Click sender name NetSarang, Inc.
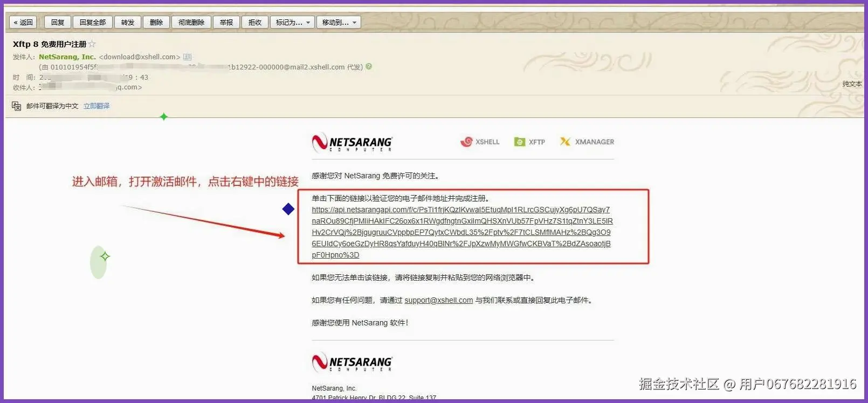The height and width of the screenshot is (403, 868). [x=67, y=57]
